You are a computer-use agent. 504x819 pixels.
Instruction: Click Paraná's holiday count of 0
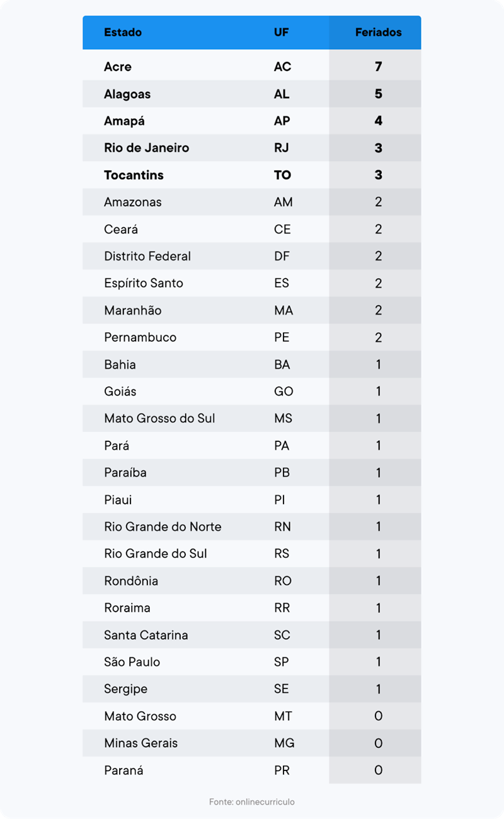point(378,770)
